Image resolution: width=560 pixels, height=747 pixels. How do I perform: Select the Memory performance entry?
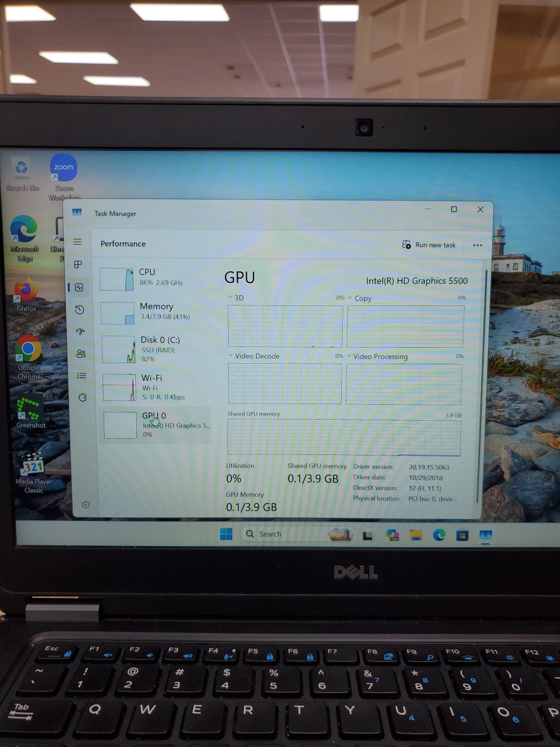pos(155,313)
